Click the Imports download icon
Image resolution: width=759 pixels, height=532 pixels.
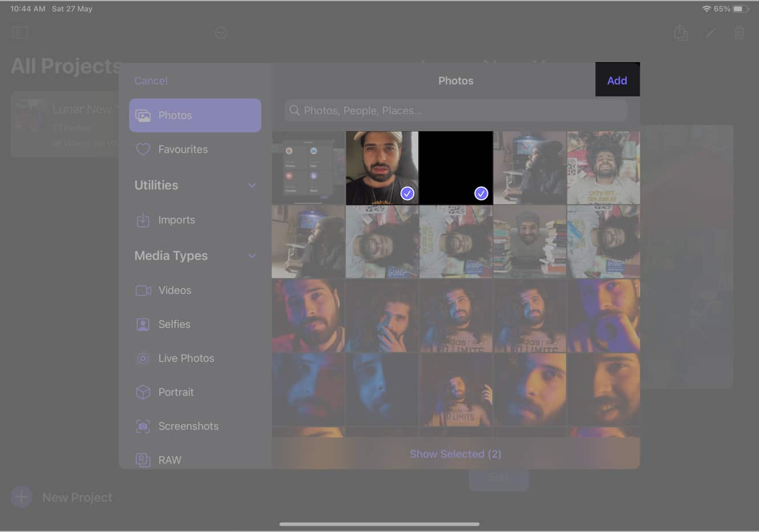pos(143,220)
